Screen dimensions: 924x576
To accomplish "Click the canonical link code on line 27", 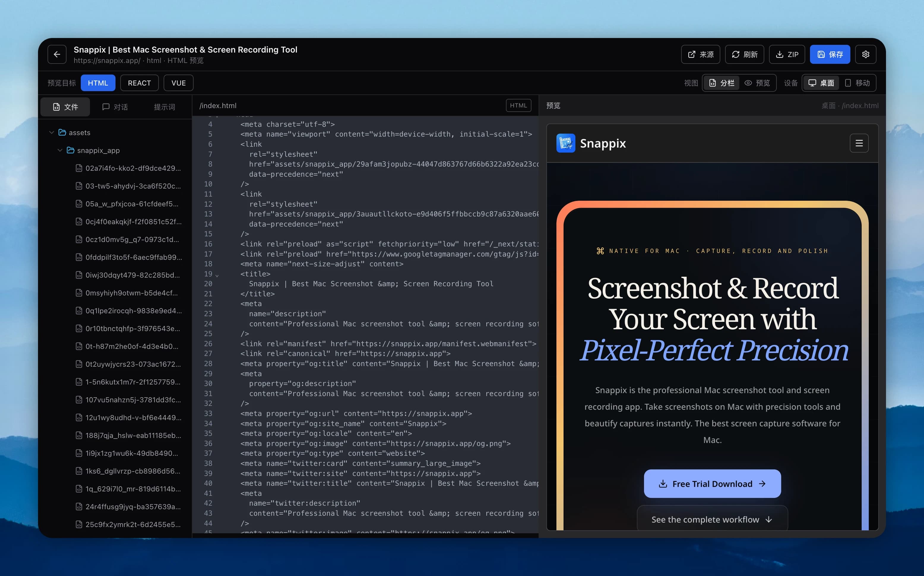I will point(345,354).
